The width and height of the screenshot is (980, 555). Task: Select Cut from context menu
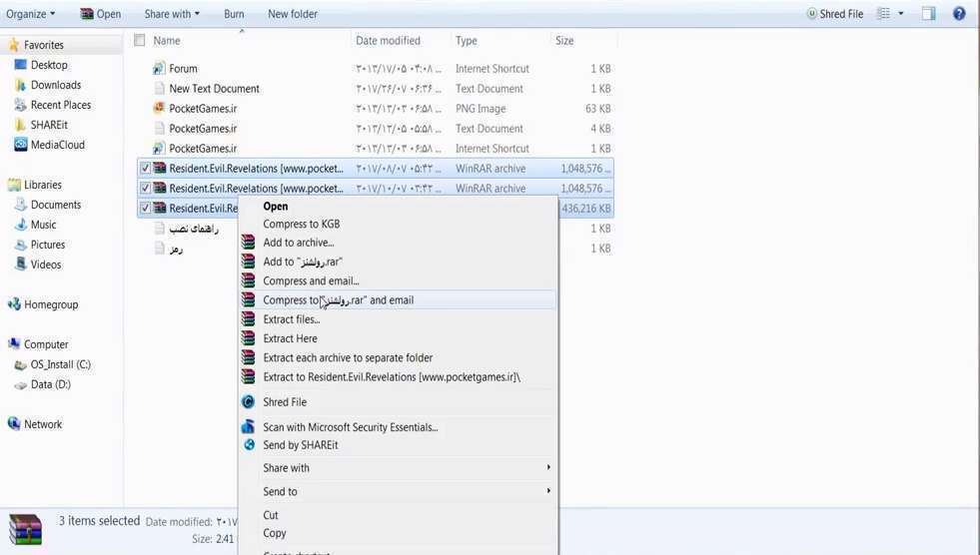tap(271, 515)
